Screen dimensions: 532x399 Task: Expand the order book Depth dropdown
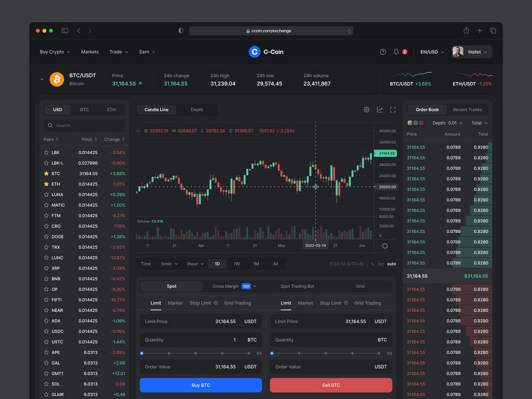[x=447, y=123]
